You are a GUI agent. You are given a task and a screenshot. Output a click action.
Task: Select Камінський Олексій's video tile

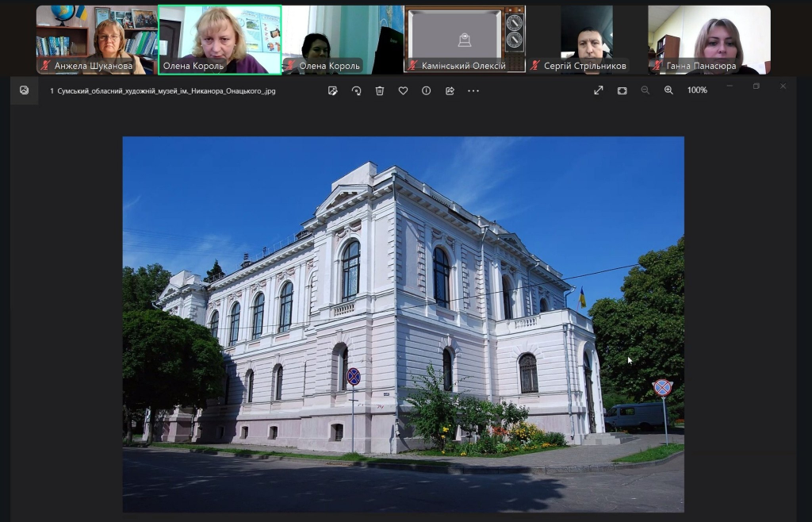pyautogui.click(x=465, y=40)
